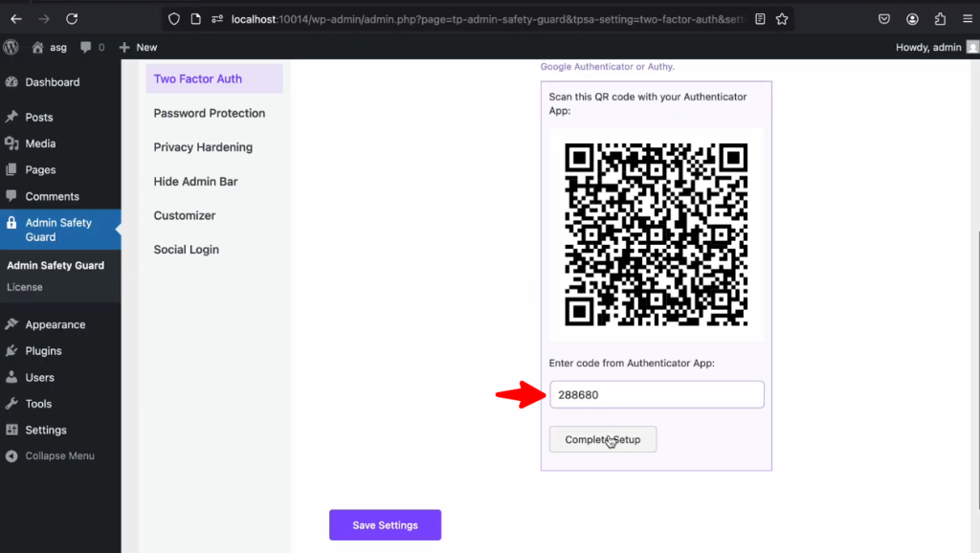The height and width of the screenshot is (553, 980).
Task: Open the comments bubble in admin bar
Action: (x=92, y=47)
